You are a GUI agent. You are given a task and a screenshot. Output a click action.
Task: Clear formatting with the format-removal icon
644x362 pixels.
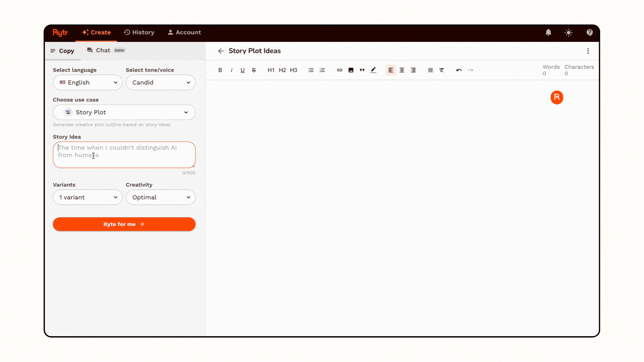coord(442,70)
